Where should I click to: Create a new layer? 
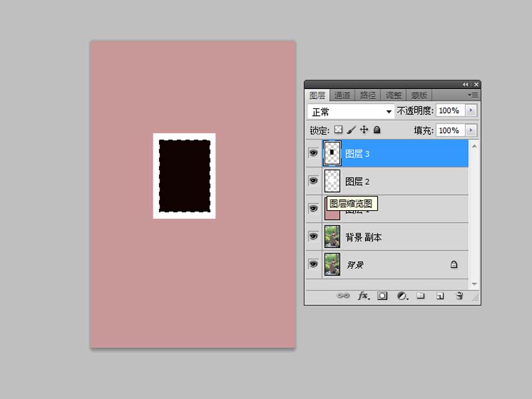click(x=440, y=296)
